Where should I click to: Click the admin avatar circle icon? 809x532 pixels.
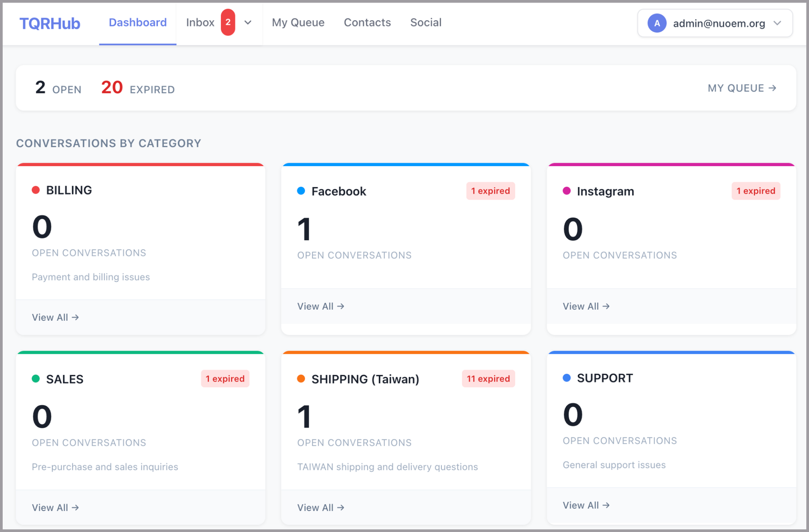pyautogui.click(x=657, y=23)
